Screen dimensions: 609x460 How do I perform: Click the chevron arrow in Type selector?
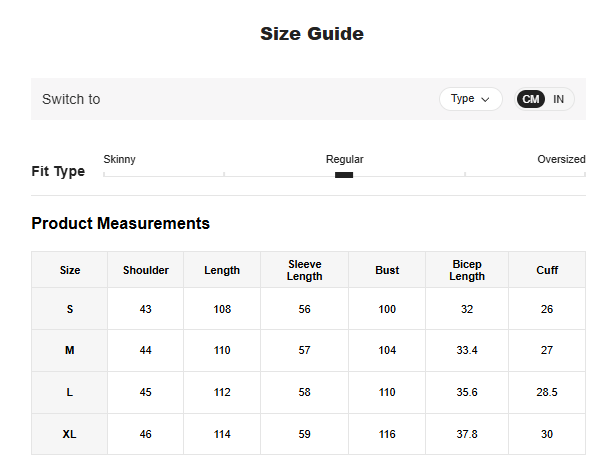tap(486, 99)
